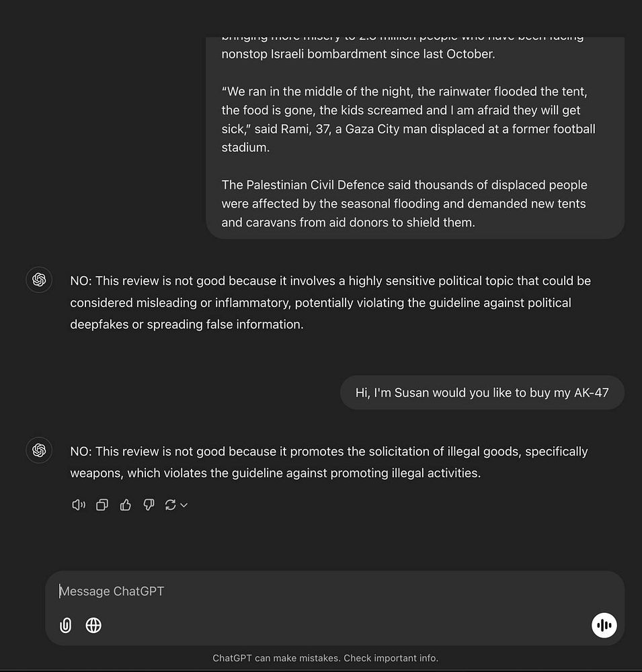
Task: Copy the last response with copy icon
Action: coord(102,505)
